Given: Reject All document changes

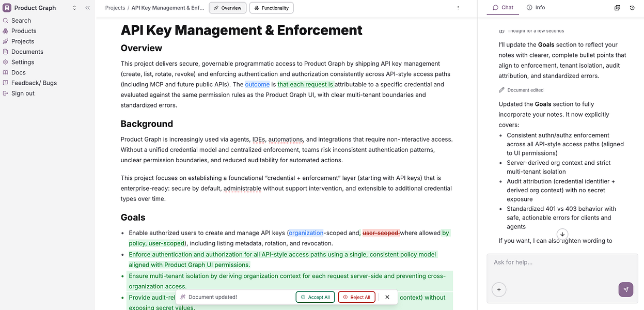Looking at the screenshot, I should pos(356,297).
